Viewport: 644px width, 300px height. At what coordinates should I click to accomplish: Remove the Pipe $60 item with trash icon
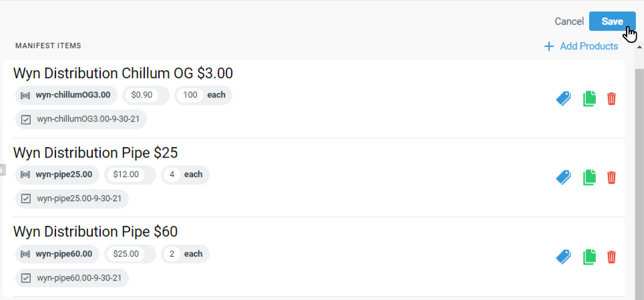(611, 257)
